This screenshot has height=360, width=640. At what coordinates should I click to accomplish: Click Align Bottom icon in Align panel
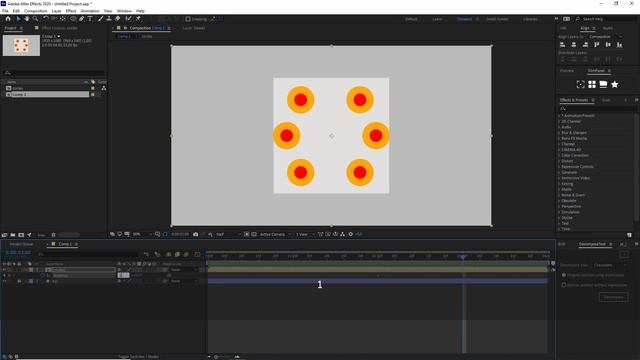click(x=620, y=44)
